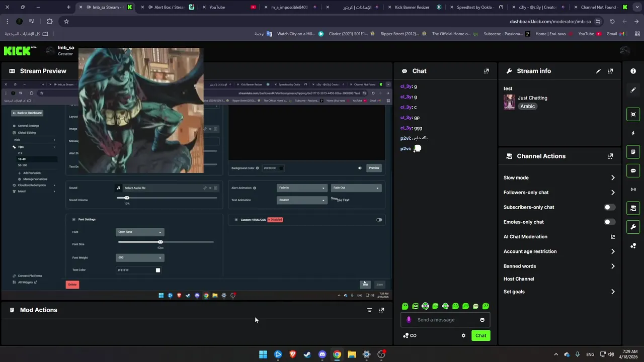
Task: Toggle Subscribers-only chat switch
Action: click(x=609, y=207)
